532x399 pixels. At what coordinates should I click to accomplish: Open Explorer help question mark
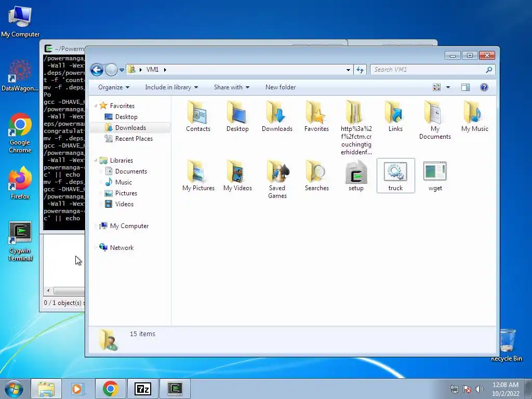click(x=484, y=87)
